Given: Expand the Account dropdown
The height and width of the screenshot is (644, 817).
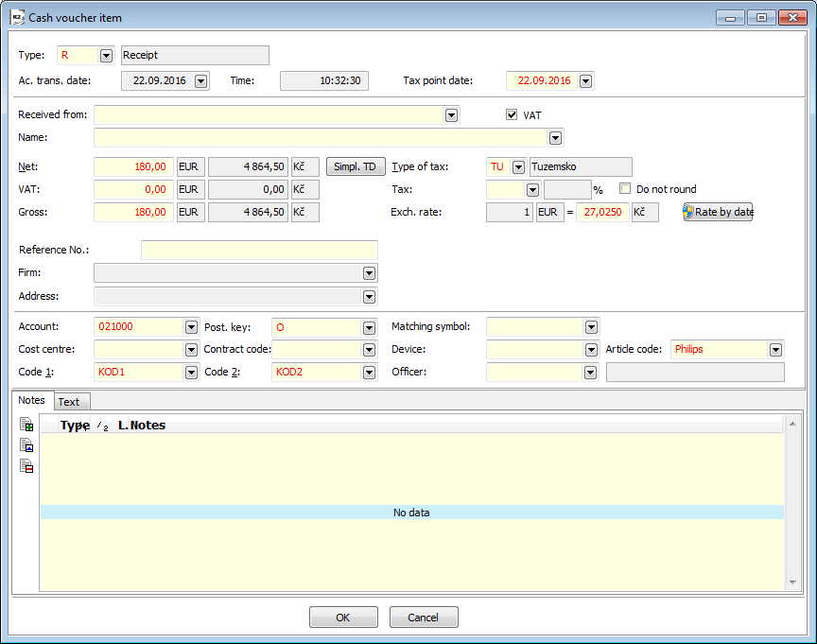Looking at the screenshot, I should (192, 327).
